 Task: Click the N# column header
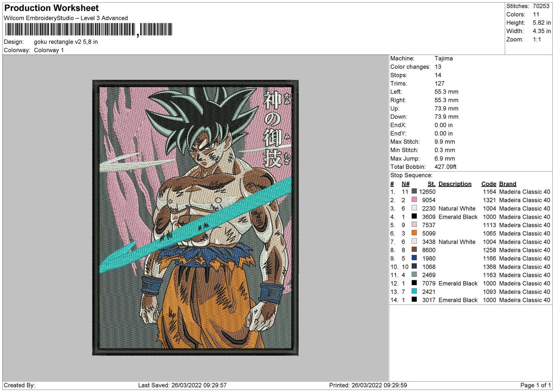tap(405, 184)
